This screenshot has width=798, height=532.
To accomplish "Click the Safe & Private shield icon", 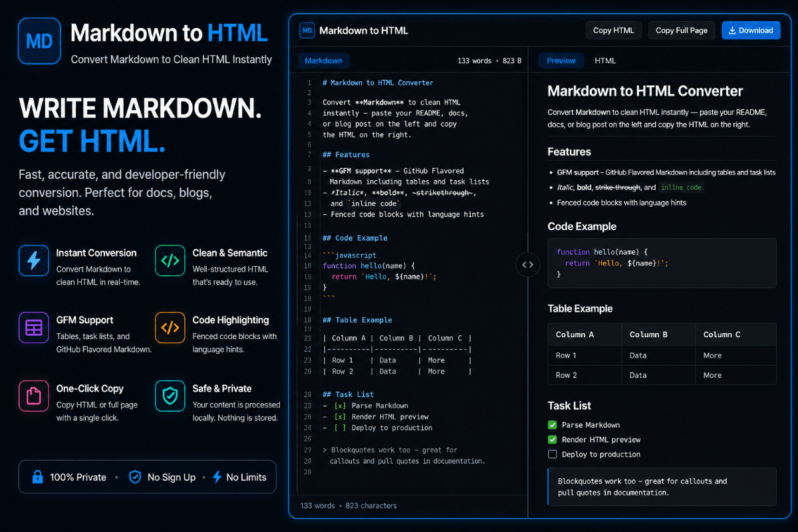I will coord(170,396).
